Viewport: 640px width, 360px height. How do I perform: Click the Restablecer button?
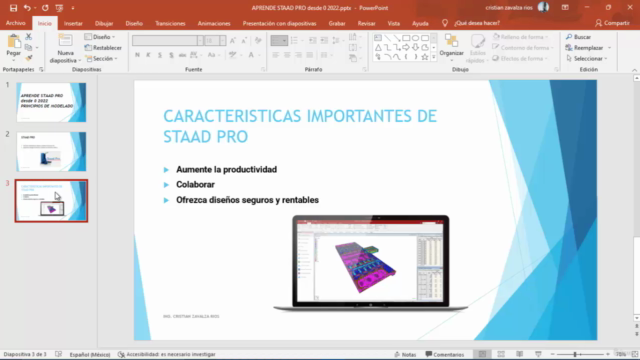tap(103, 48)
